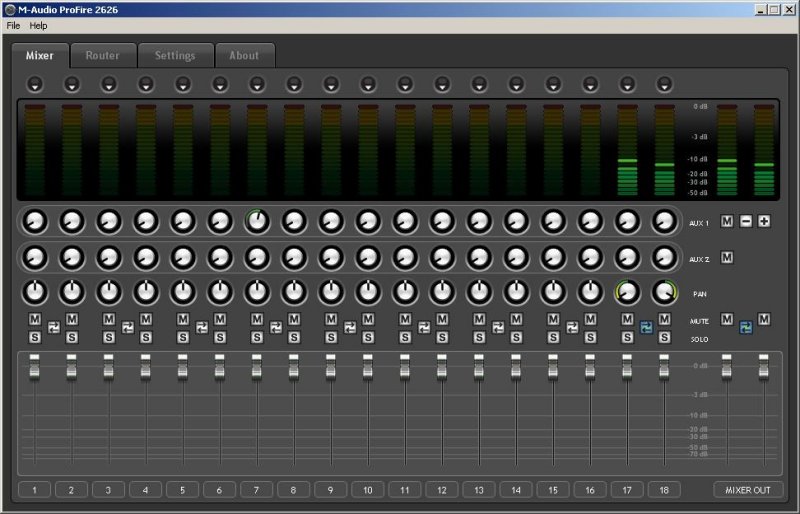Click the channel 1 label button
Screen dimensions: 800x514
[x=35, y=490]
